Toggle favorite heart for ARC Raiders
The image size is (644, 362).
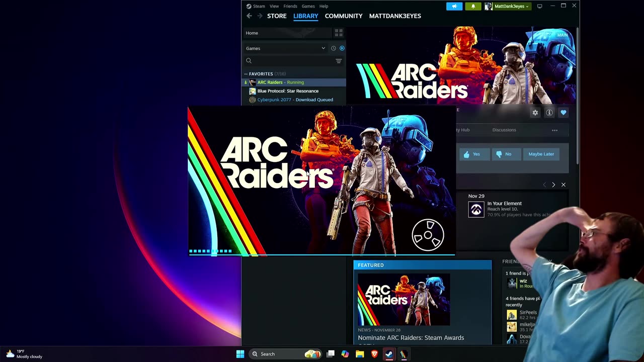click(x=563, y=113)
